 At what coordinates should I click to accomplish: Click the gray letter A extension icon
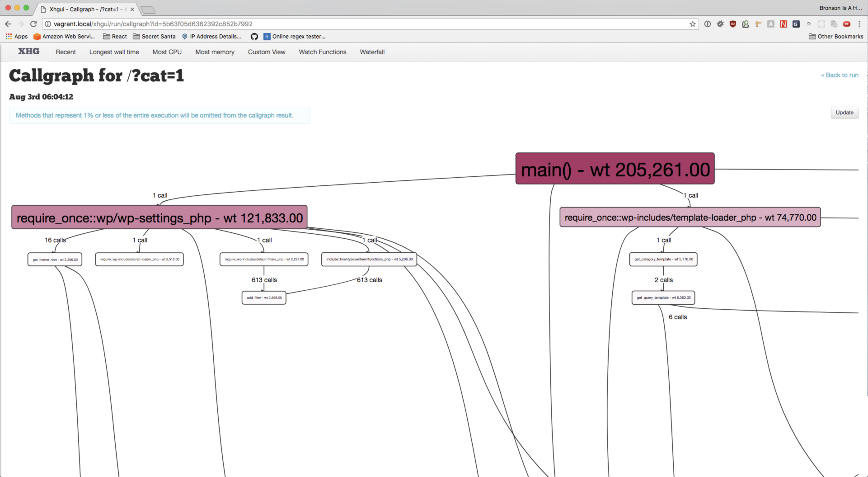[x=771, y=24]
